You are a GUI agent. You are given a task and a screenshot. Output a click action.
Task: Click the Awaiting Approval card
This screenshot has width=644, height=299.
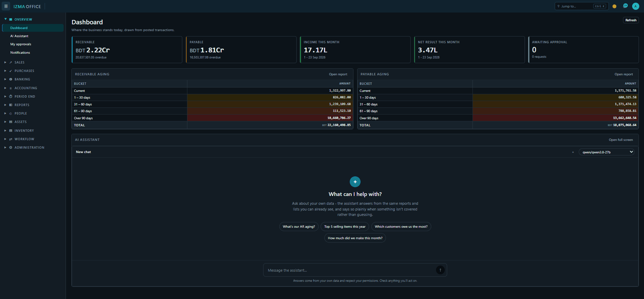point(583,50)
